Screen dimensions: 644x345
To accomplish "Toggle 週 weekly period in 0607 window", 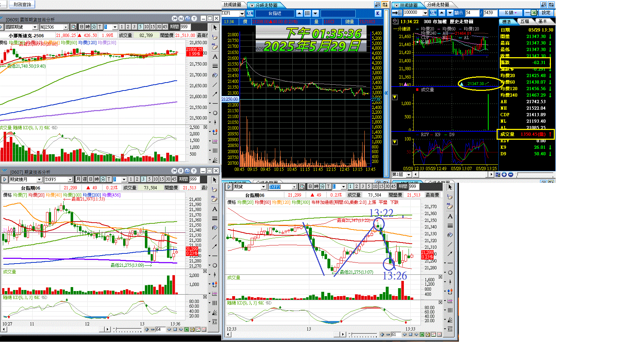I will point(84,179).
